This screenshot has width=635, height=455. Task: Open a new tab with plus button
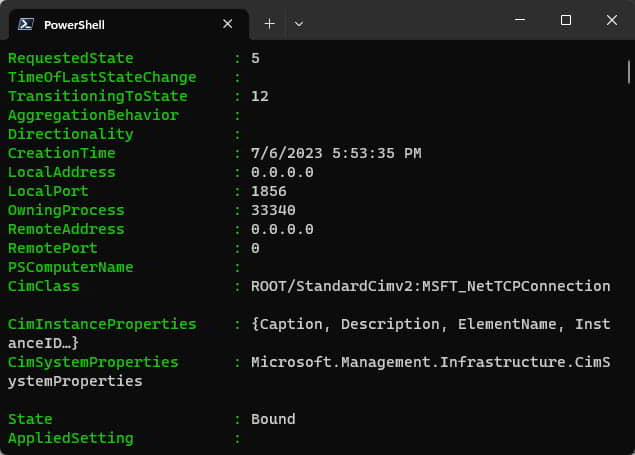(x=269, y=24)
